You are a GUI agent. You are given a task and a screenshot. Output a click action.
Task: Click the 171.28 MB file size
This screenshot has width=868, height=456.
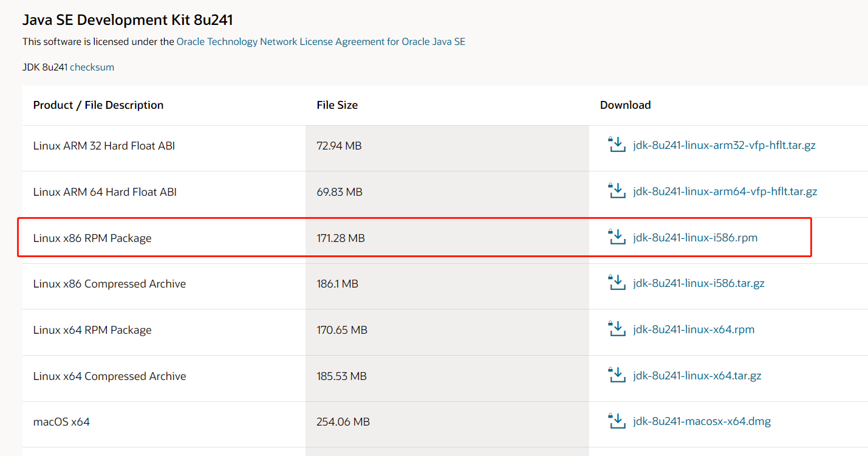pyautogui.click(x=341, y=238)
